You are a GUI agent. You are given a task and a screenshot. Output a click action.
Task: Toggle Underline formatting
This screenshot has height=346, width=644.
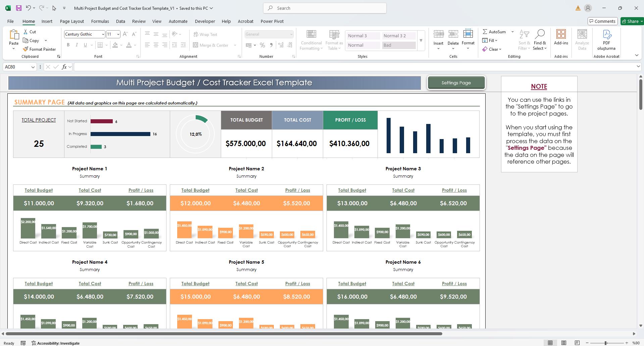[85, 45]
